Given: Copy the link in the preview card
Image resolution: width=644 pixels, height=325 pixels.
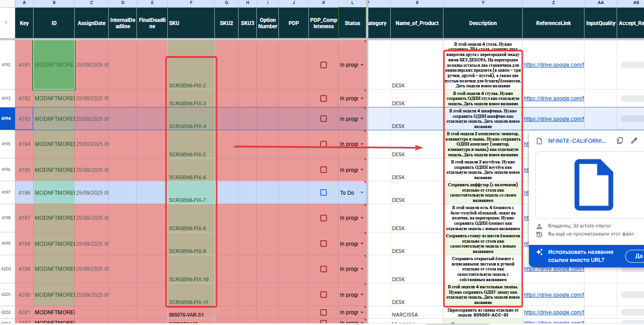Looking at the screenshot, I should (x=620, y=141).
